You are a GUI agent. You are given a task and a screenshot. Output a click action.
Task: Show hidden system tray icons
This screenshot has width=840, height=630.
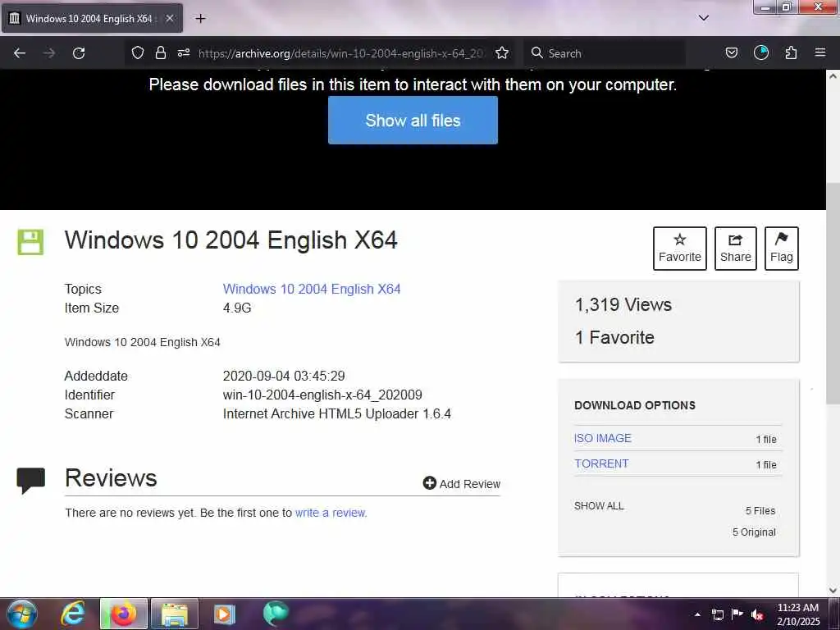pyautogui.click(x=697, y=614)
